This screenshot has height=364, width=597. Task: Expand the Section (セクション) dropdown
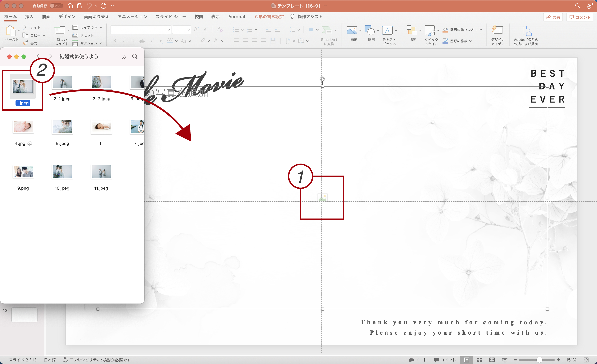coord(101,43)
